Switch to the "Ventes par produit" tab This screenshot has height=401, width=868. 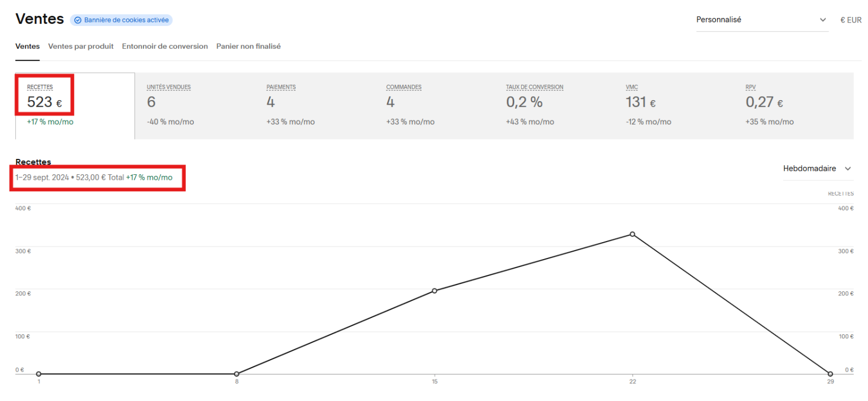click(x=80, y=46)
